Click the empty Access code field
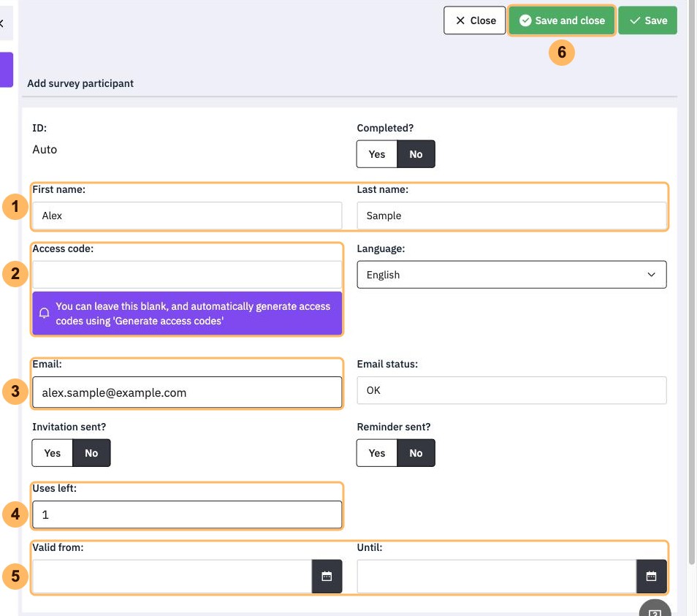This screenshot has width=697, height=616. pos(187,275)
